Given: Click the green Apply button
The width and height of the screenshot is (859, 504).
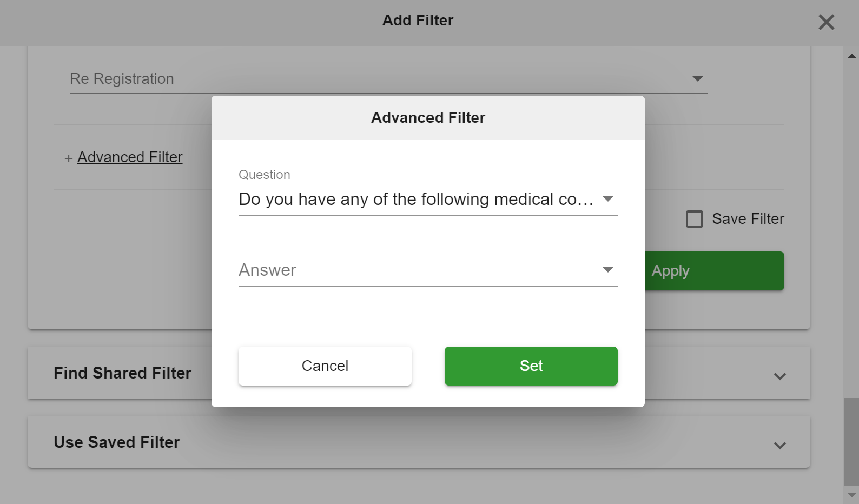Looking at the screenshot, I should click(x=714, y=271).
